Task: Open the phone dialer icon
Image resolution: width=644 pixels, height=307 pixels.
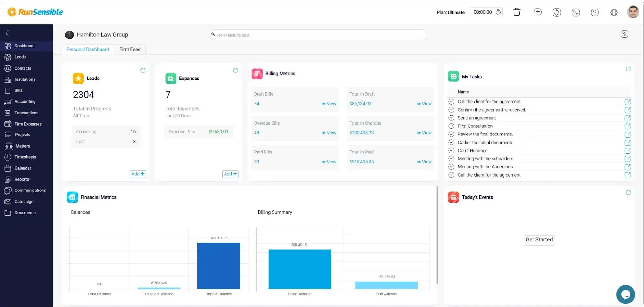Action: pyautogui.click(x=576, y=12)
